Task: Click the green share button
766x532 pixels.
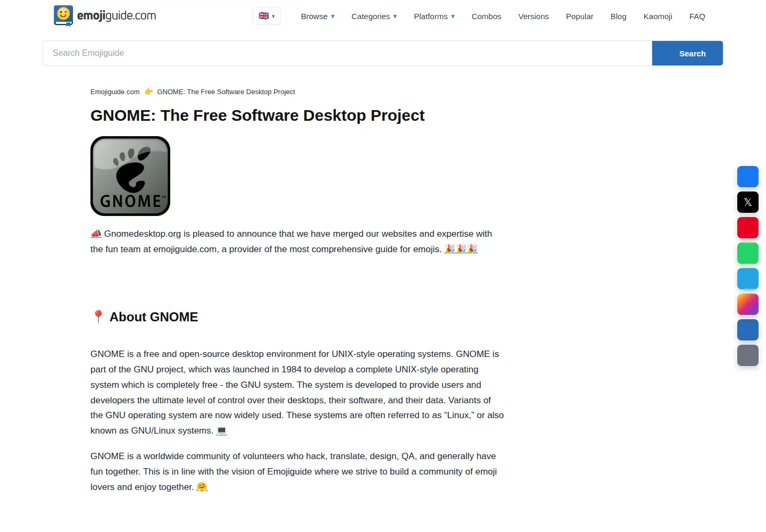Action: coord(747,253)
